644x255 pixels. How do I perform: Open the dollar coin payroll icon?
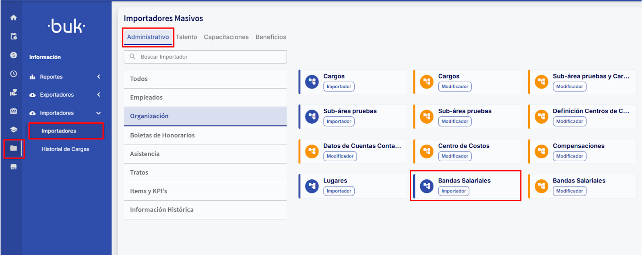(13, 55)
